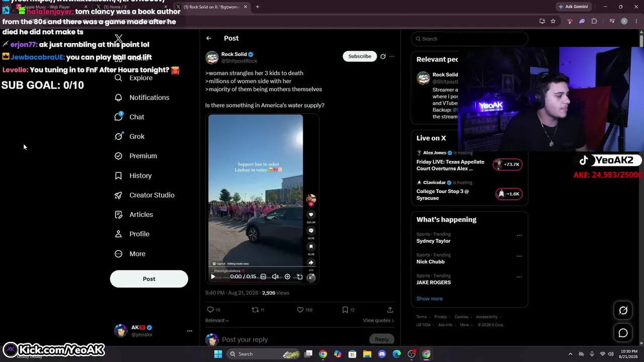Click Show more under What's happening
The width and height of the screenshot is (644, 362).
click(x=430, y=299)
